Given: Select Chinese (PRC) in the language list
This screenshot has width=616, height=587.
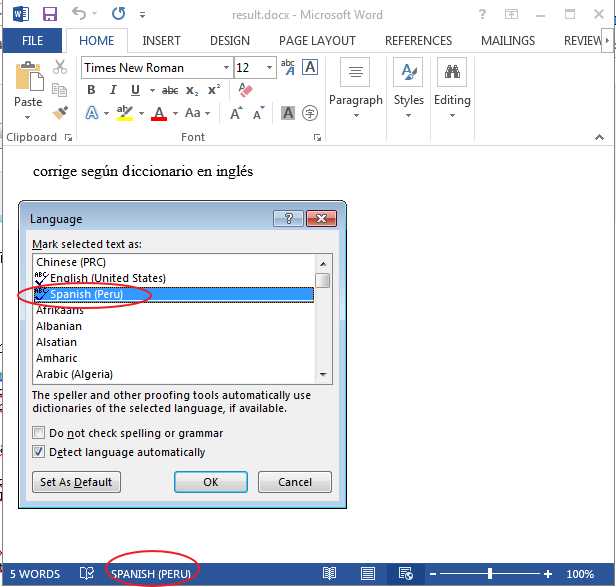Looking at the screenshot, I should (174, 262).
